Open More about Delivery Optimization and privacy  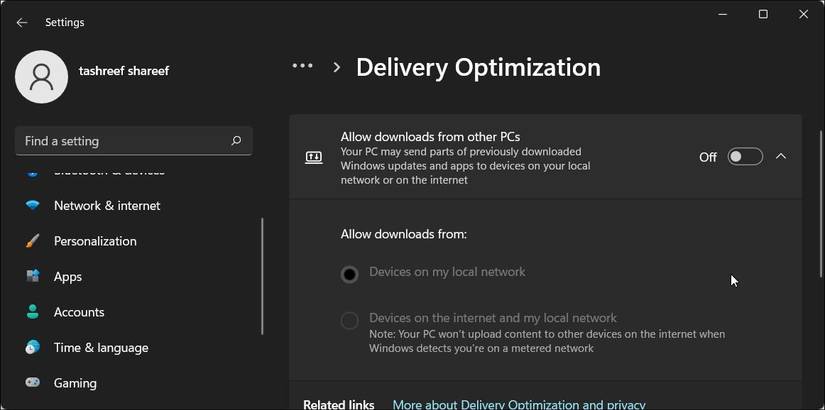pyautogui.click(x=518, y=404)
